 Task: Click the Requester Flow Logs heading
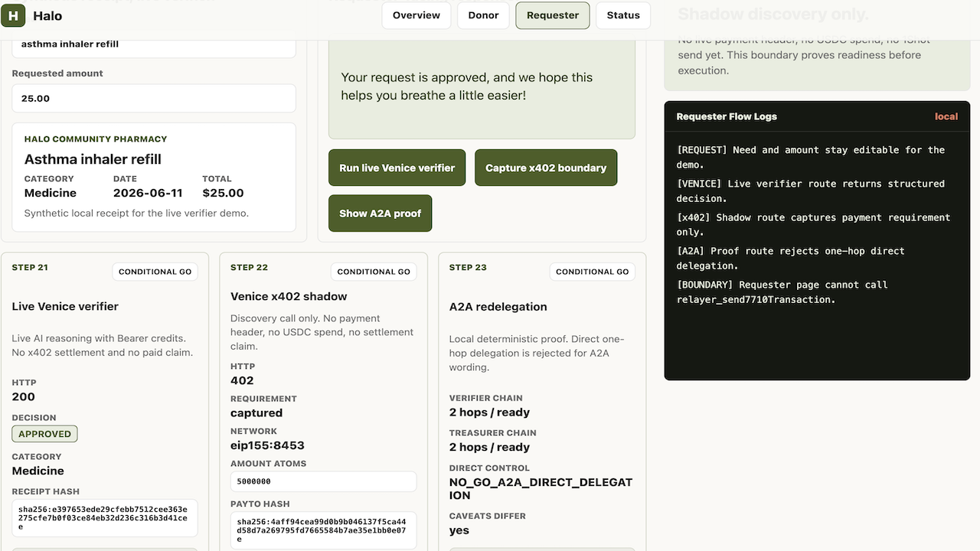click(x=727, y=116)
